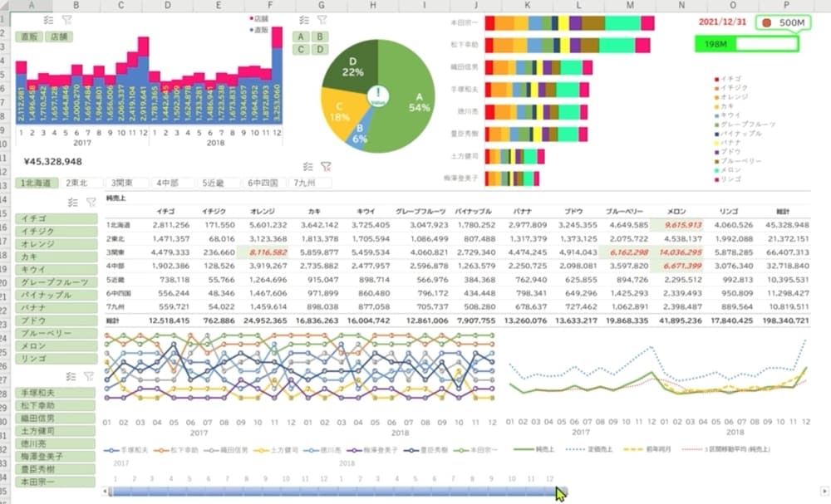831x504 pixels.
Task: Select column H header
Action: (372, 5)
